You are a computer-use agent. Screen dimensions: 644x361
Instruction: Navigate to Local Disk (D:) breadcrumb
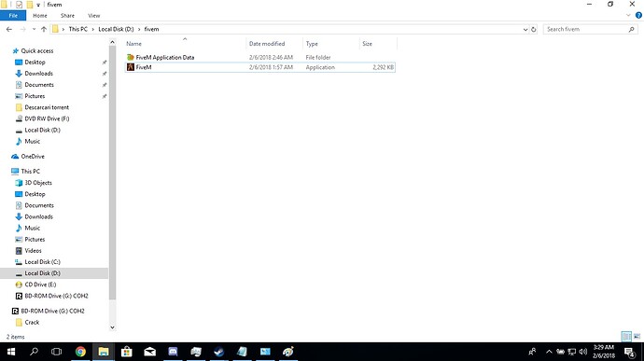click(117, 29)
